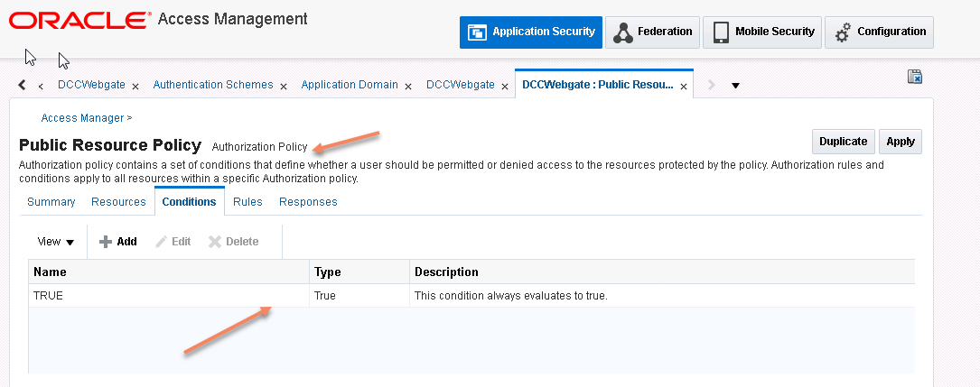
Task: Close the Application Domain tab
Action: pyautogui.click(x=409, y=87)
